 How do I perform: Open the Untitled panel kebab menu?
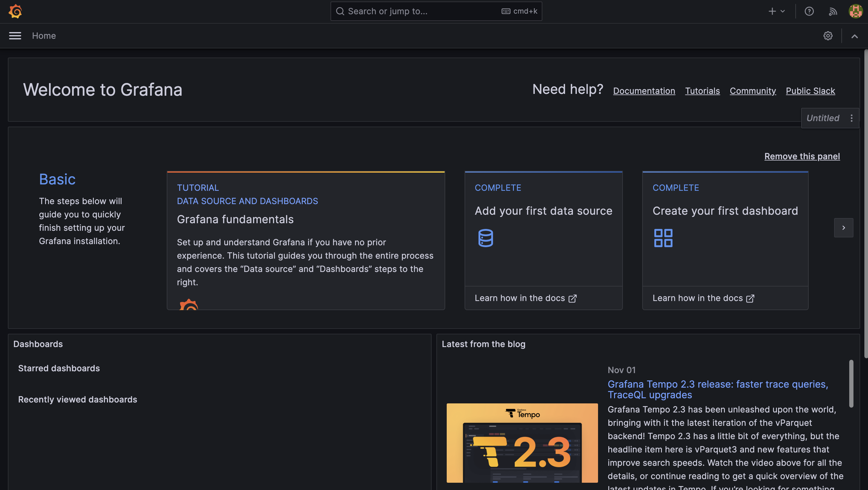pos(852,118)
